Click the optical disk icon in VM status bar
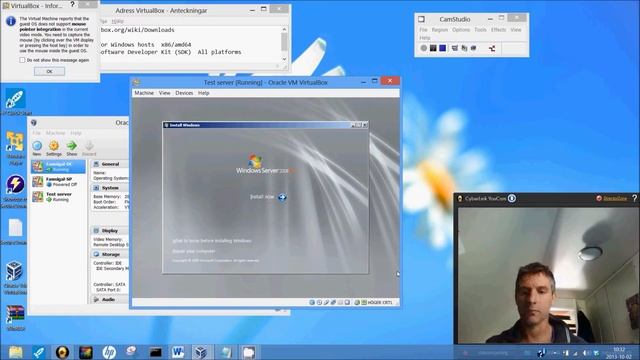This screenshot has height=360, width=640. coord(319,302)
